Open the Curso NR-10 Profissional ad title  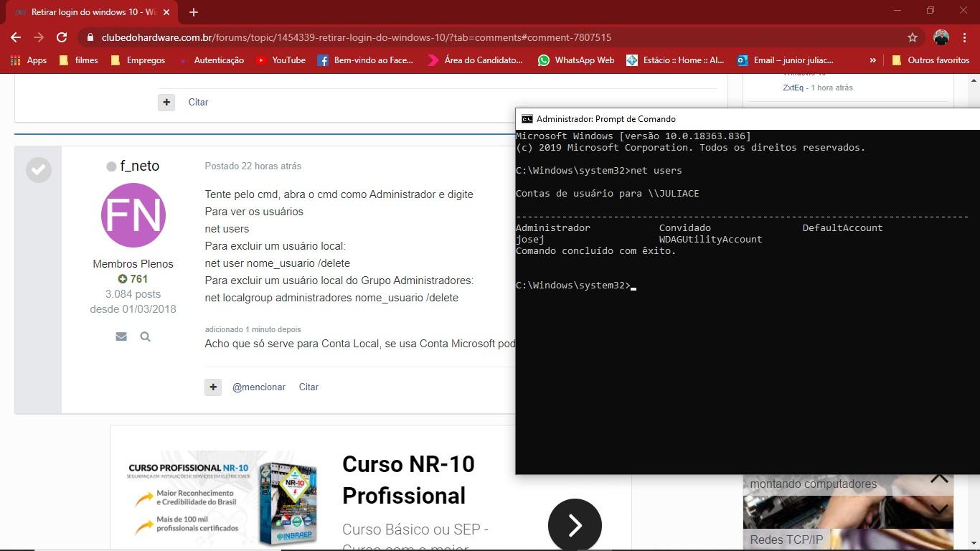(408, 480)
